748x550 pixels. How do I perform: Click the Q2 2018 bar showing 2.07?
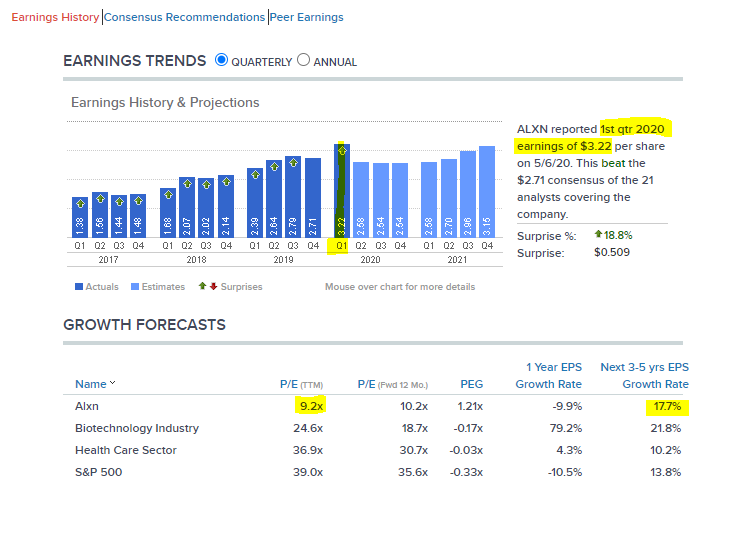(187, 208)
